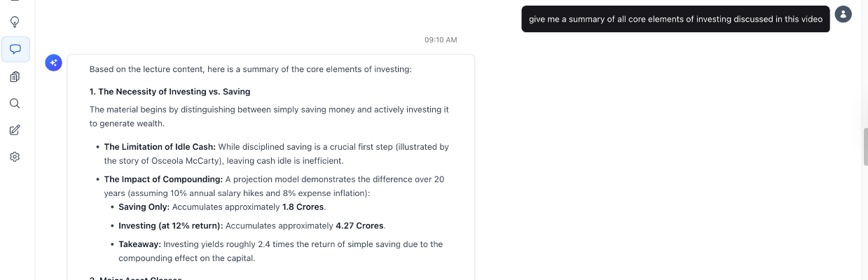868x280 pixels.
Task: Click the page vertical scrollbar thumb
Action: pos(864,147)
